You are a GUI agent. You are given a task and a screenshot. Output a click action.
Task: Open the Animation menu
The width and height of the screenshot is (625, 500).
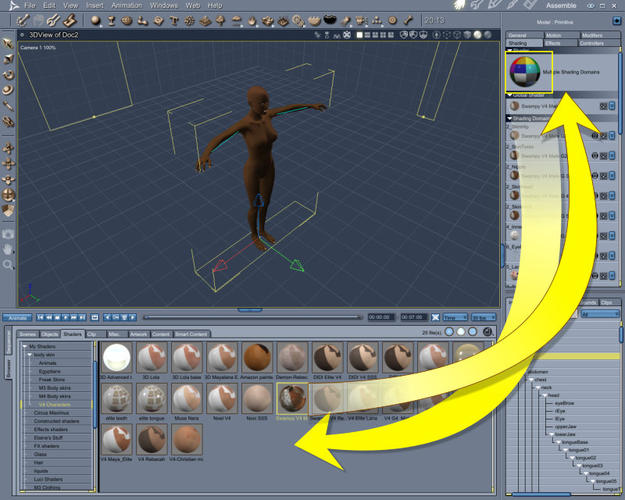[127, 6]
